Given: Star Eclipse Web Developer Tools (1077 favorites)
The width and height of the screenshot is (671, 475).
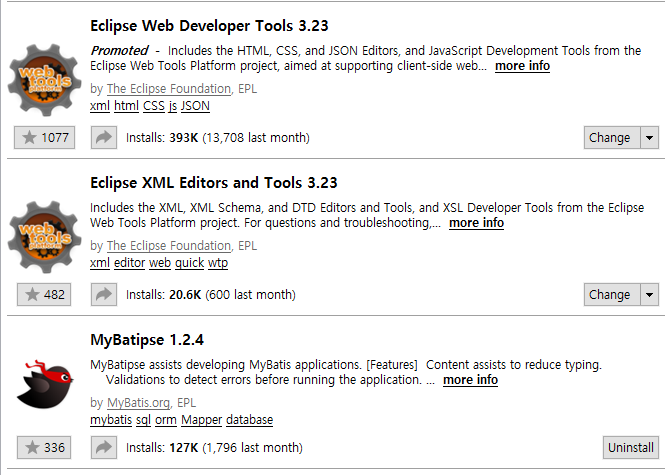Looking at the screenshot, I should pos(45,138).
